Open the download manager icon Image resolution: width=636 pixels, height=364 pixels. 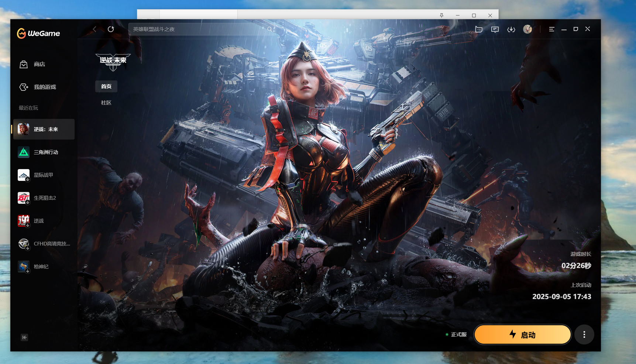point(511,30)
